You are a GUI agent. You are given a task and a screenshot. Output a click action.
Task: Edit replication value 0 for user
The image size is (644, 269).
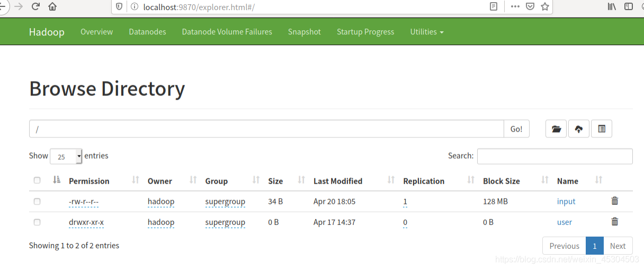(x=405, y=222)
